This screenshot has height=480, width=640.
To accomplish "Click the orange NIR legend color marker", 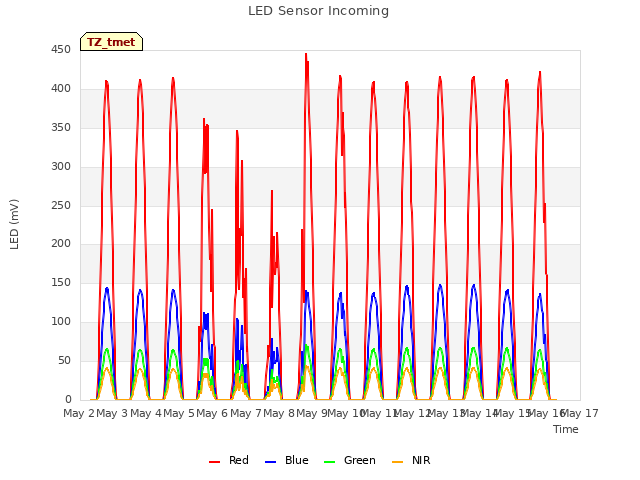I will pyautogui.click(x=398, y=462).
